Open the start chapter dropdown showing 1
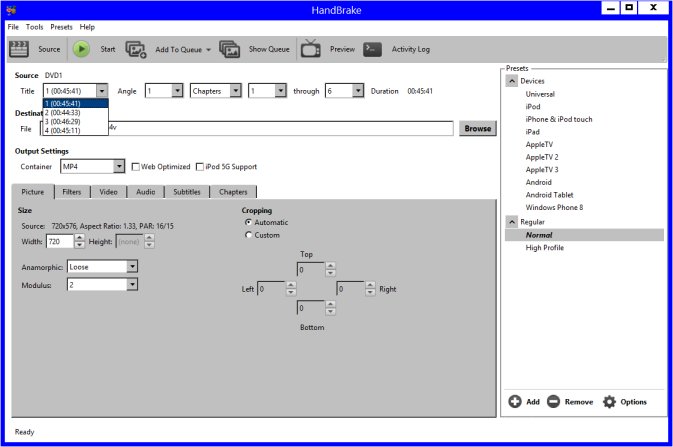The width and height of the screenshot is (673, 447). pyautogui.click(x=280, y=91)
